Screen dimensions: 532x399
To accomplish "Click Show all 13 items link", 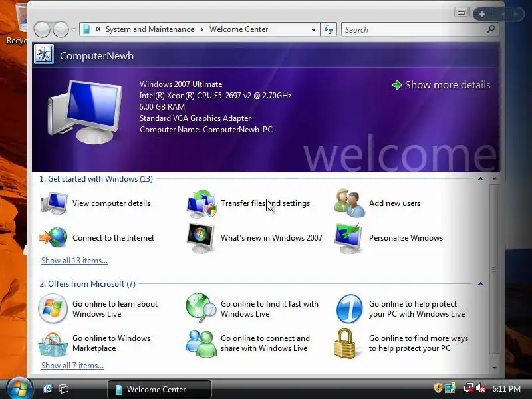I will pos(74,261).
